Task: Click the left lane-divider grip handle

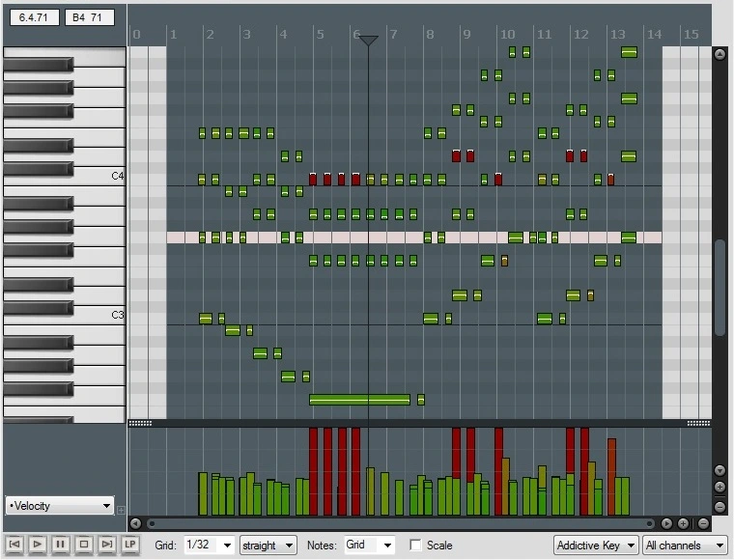Action: pyautogui.click(x=140, y=423)
